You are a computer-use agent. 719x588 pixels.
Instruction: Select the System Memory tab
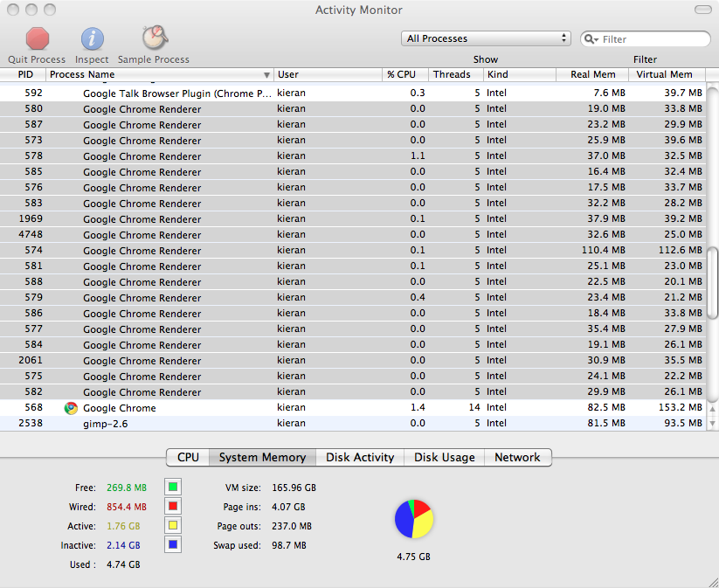(262, 457)
